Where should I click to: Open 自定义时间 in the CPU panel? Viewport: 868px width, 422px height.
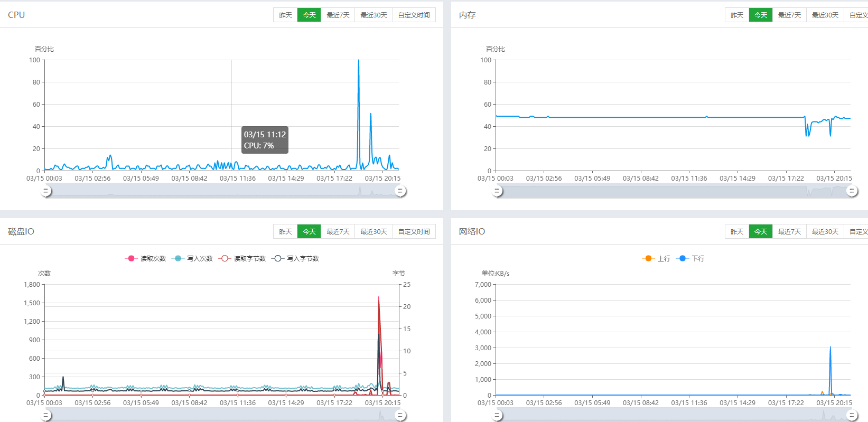[414, 15]
